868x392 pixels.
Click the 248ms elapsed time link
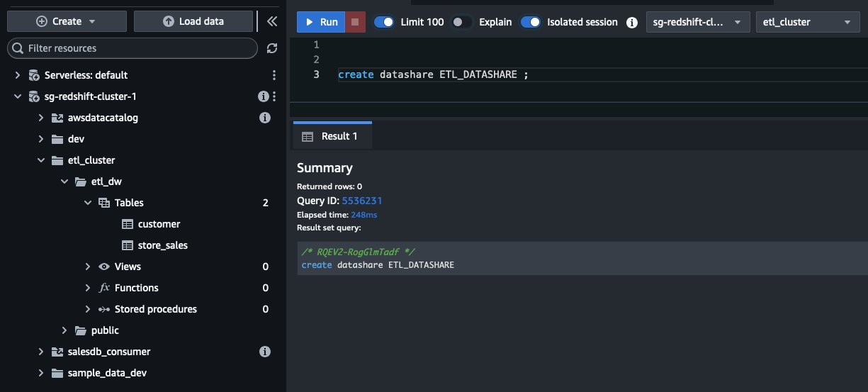click(x=364, y=214)
